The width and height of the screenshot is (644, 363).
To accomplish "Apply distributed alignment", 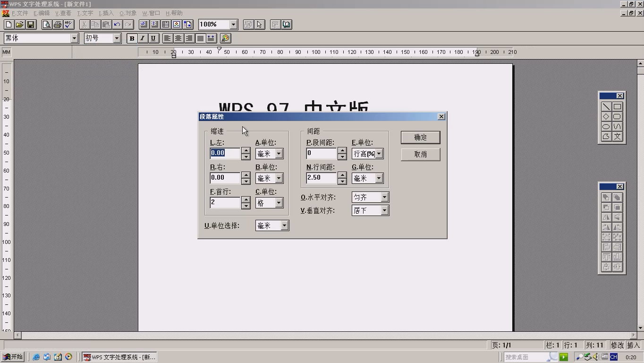I will click(x=211, y=38).
